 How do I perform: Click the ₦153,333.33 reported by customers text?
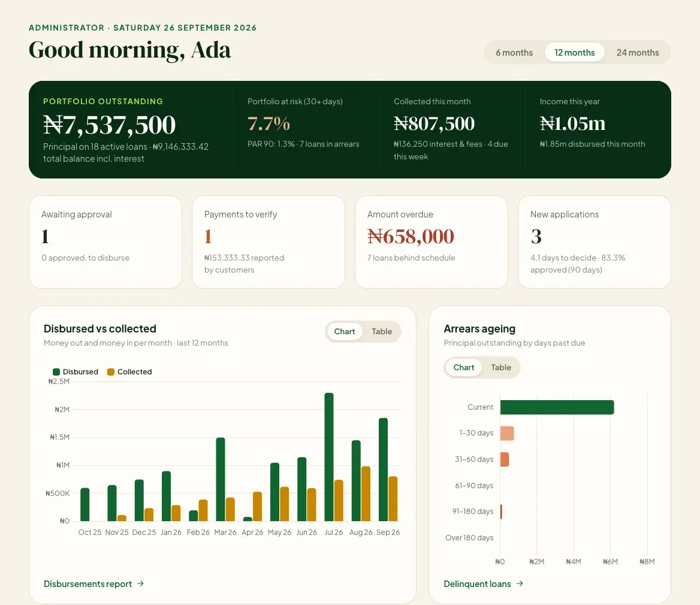pos(244,264)
